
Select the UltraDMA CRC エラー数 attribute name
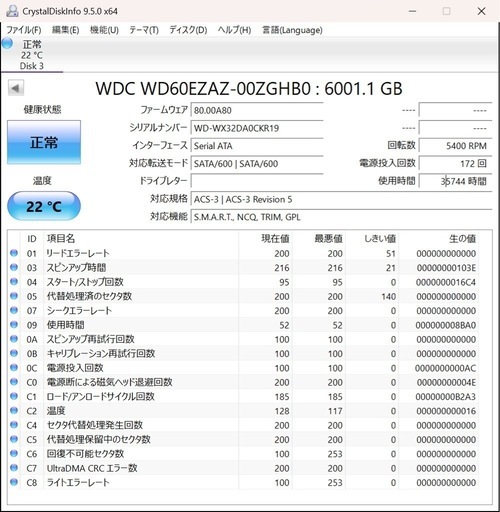(x=92, y=468)
